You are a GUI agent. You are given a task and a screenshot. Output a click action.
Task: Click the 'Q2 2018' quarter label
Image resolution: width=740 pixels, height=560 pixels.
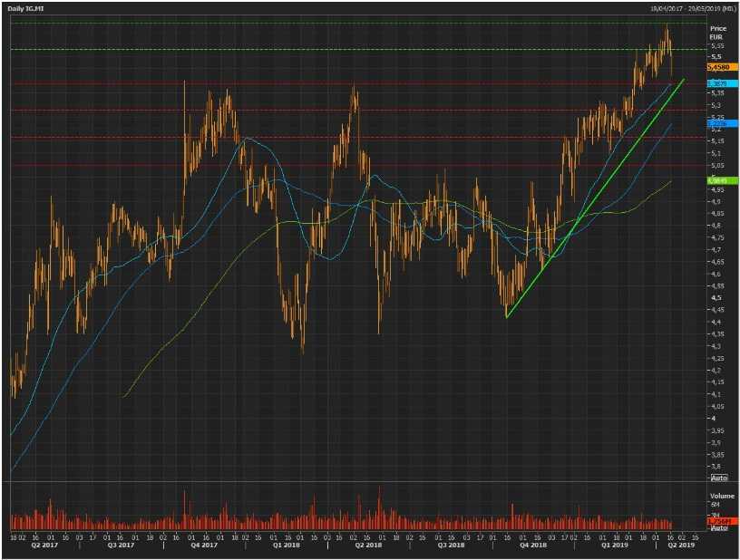click(x=368, y=546)
